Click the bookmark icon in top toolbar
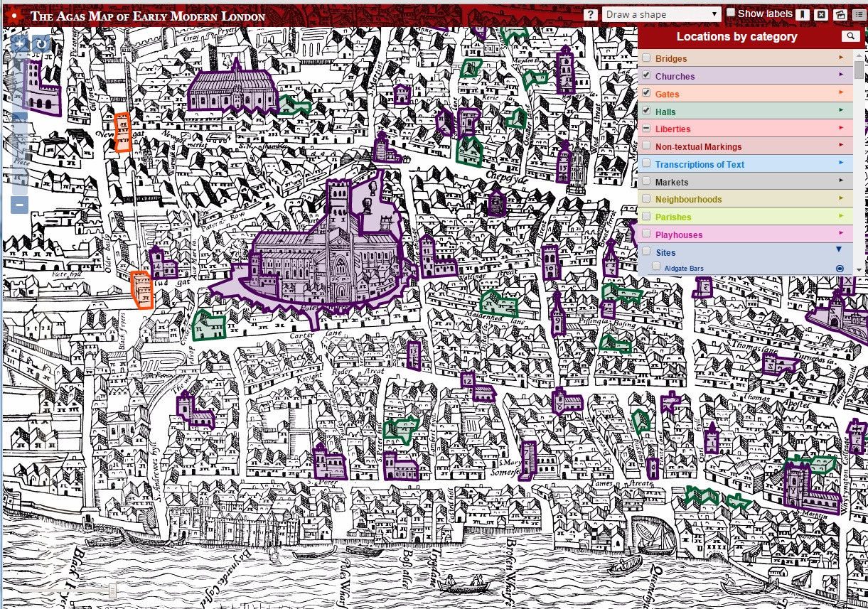The height and width of the screenshot is (609, 868). pyautogui.click(x=801, y=14)
